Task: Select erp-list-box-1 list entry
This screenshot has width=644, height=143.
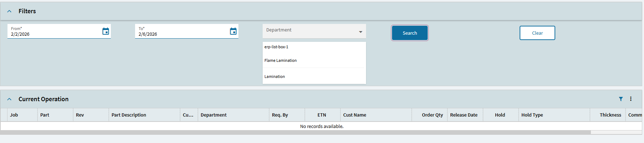Action: (x=277, y=47)
